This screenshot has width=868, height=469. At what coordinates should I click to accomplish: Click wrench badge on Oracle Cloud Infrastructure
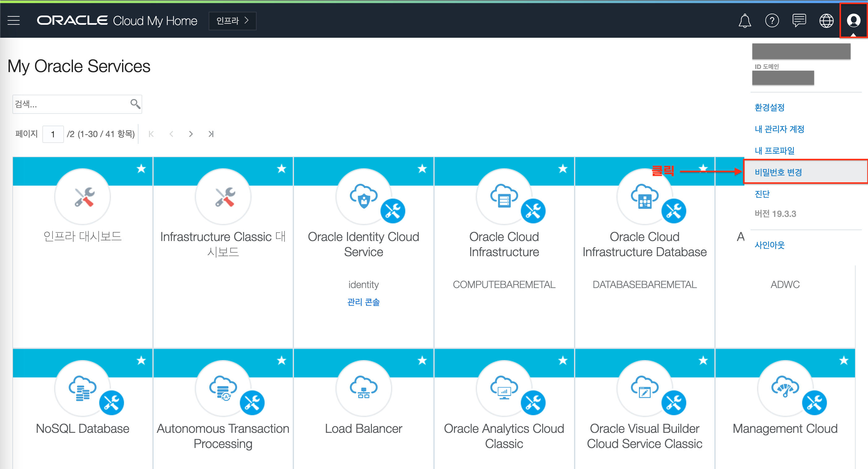point(533,211)
